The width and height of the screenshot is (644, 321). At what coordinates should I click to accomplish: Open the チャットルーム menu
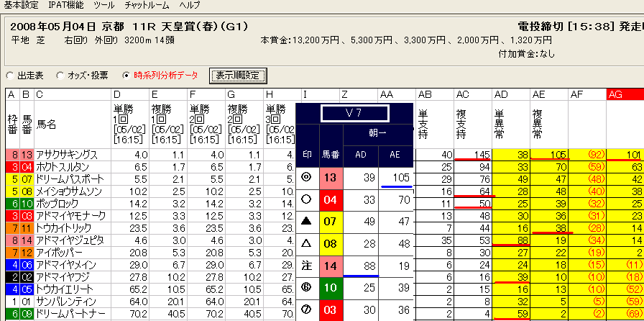[x=147, y=5]
